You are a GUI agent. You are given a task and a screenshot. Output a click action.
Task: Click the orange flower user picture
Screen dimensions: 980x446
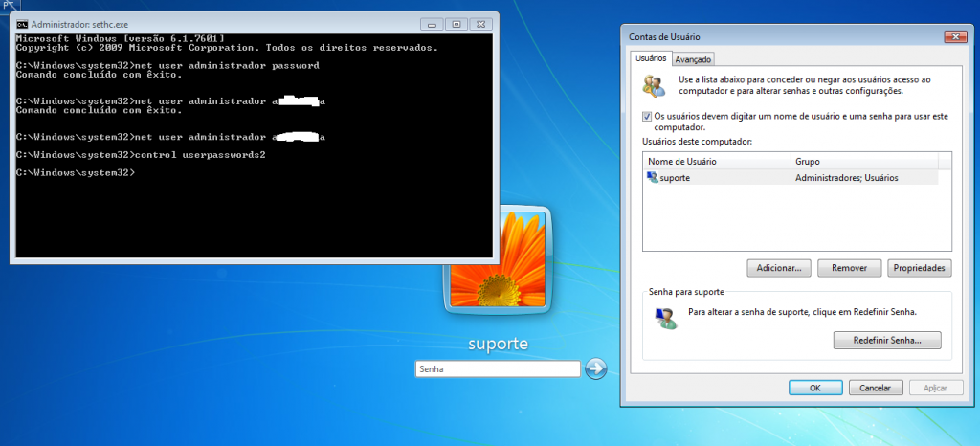click(x=498, y=258)
